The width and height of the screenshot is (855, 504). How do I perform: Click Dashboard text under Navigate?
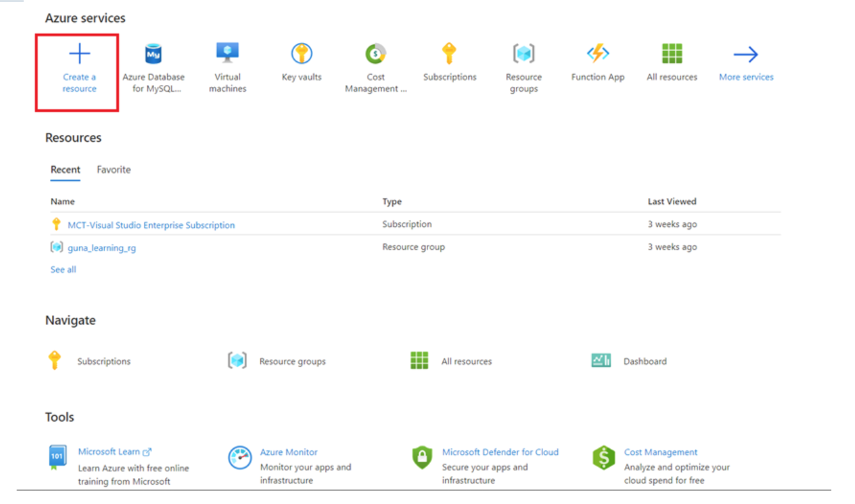(x=645, y=362)
